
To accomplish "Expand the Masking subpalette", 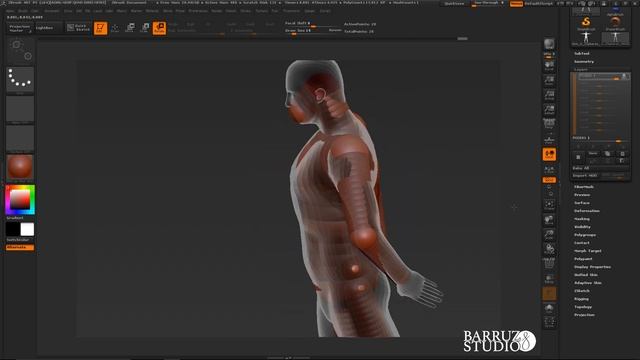I will [582, 219].
